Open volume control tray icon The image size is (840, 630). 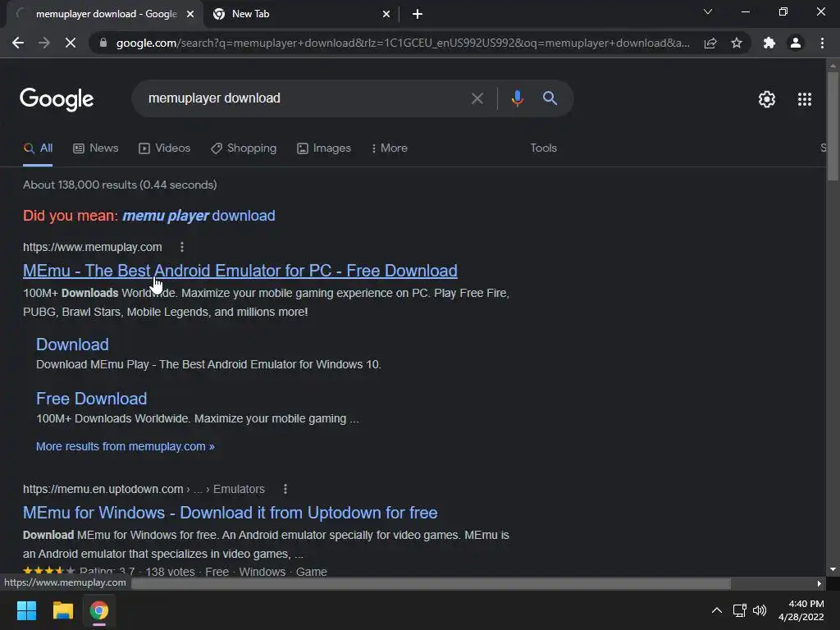(x=760, y=610)
